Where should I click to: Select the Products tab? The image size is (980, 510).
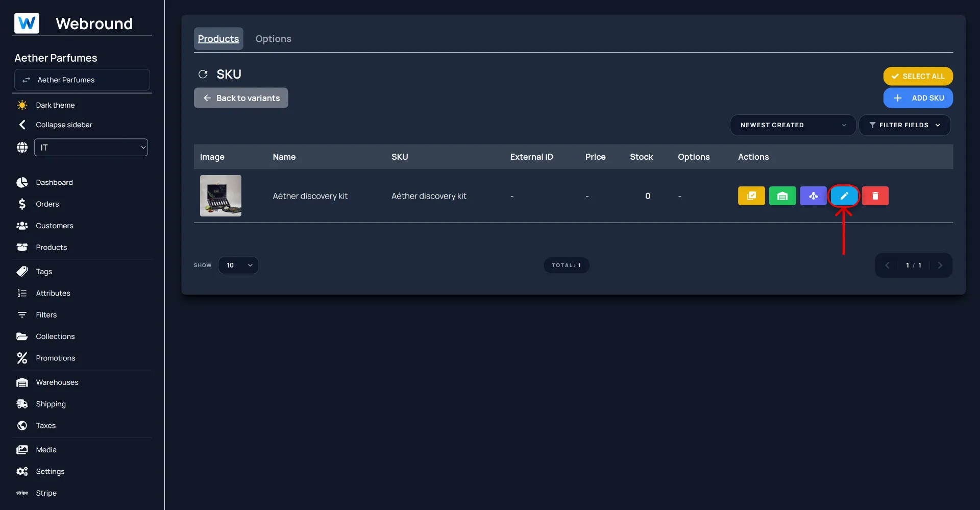click(218, 39)
